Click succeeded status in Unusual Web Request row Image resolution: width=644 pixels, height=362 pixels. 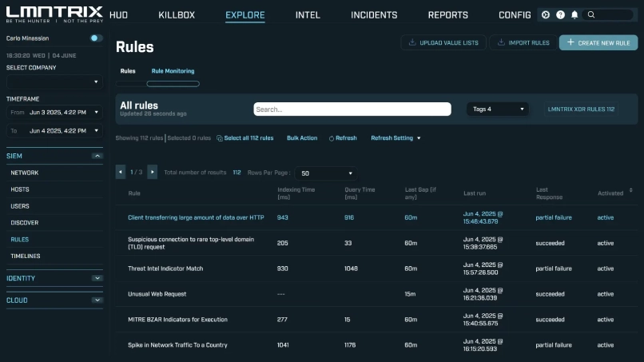pos(550,294)
